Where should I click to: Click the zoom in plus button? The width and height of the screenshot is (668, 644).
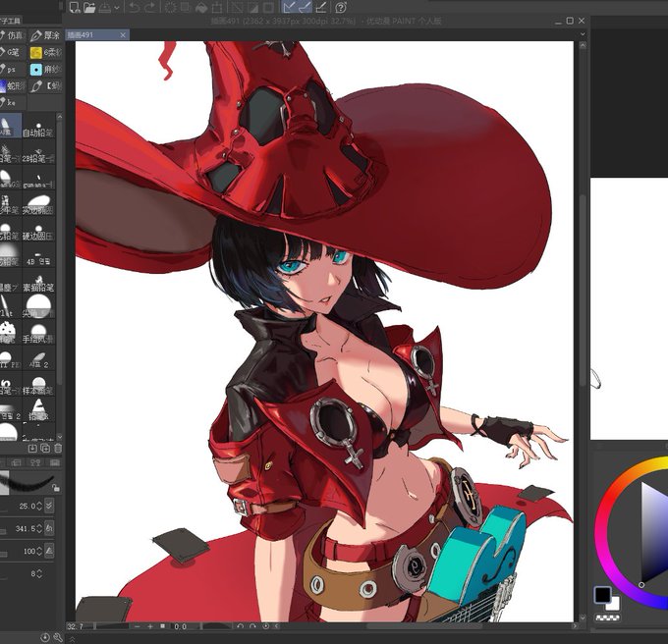(x=150, y=626)
